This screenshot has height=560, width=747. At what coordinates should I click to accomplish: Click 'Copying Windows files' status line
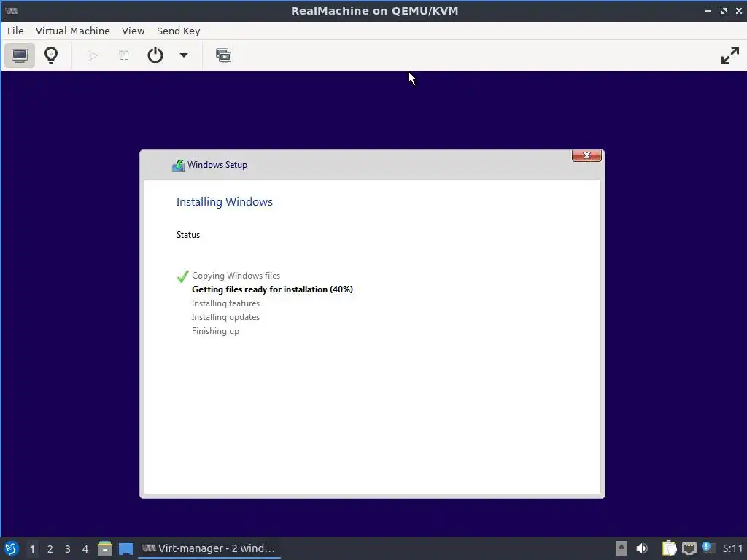236,276
